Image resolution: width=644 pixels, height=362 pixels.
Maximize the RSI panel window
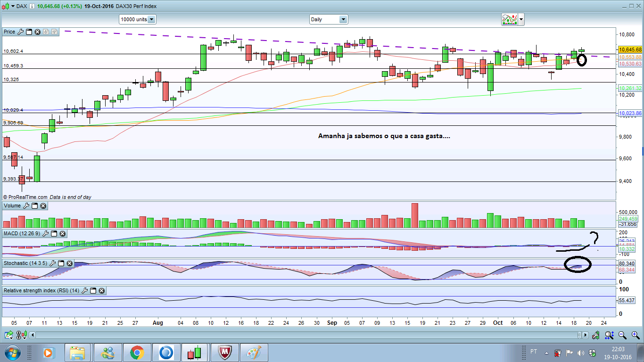[93, 291]
